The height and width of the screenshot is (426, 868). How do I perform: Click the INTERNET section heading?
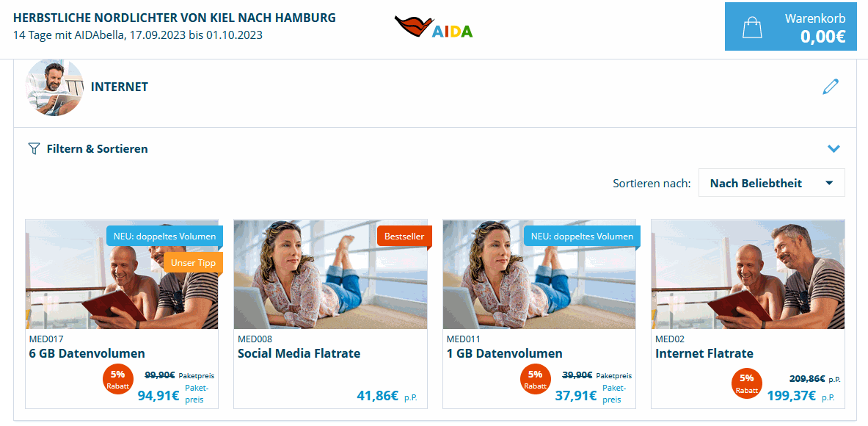pyautogui.click(x=120, y=87)
